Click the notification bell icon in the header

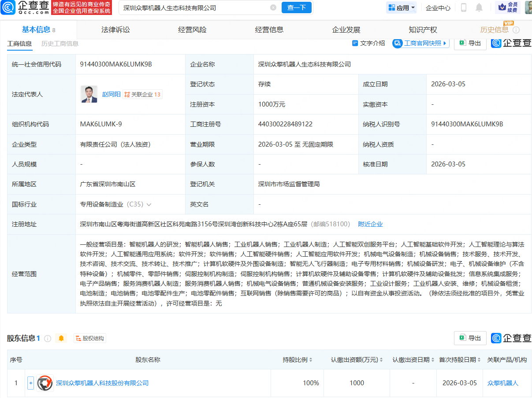click(x=479, y=7)
